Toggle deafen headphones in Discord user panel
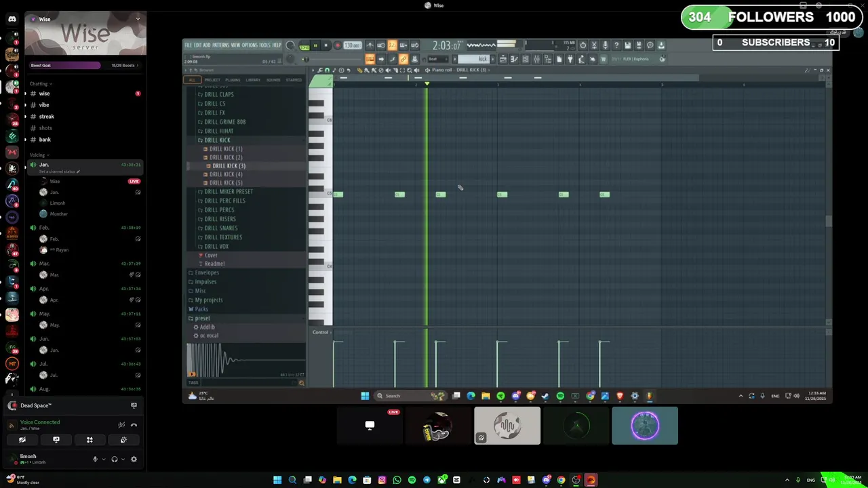868x488 pixels. point(114,459)
